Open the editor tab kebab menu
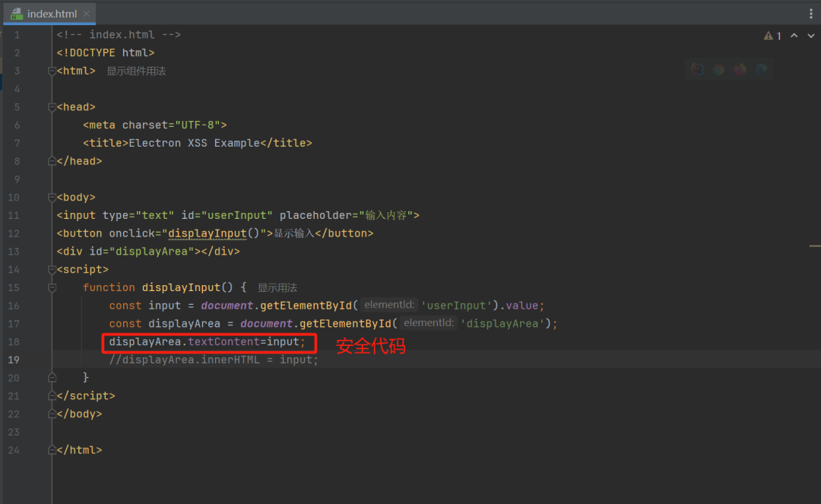Screen dimensions: 821x504 coord(811,14)
